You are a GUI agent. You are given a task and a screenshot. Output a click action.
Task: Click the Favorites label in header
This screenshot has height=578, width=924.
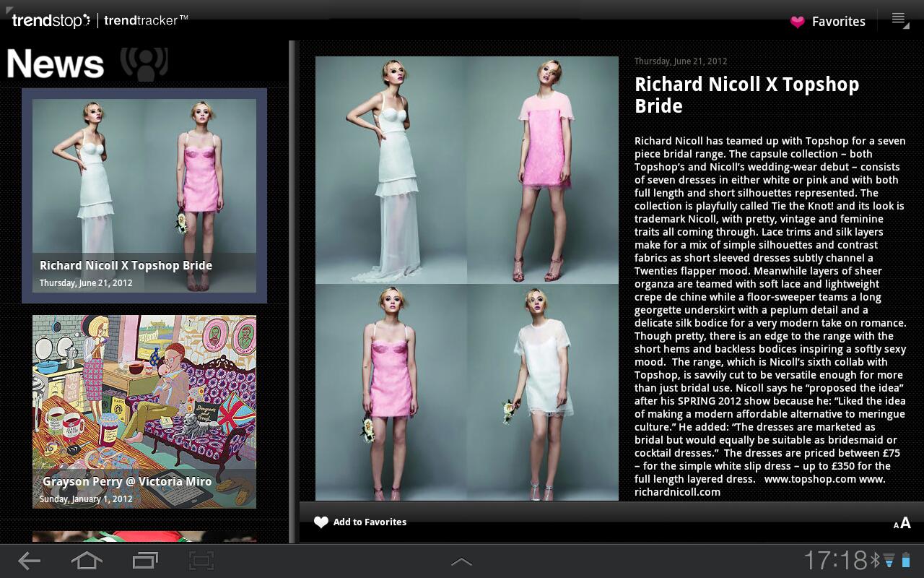click(x=838, y=22)
